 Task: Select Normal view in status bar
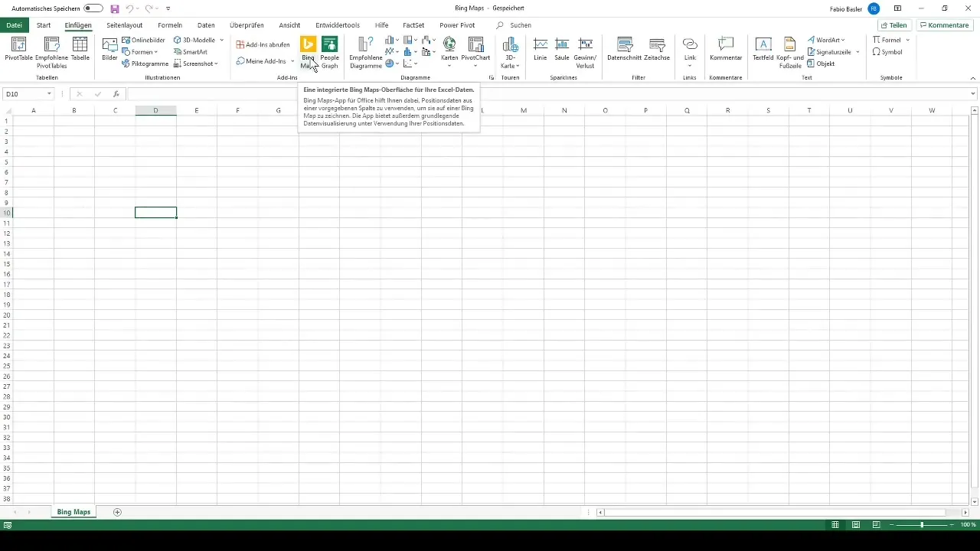(x=835, y=525)
